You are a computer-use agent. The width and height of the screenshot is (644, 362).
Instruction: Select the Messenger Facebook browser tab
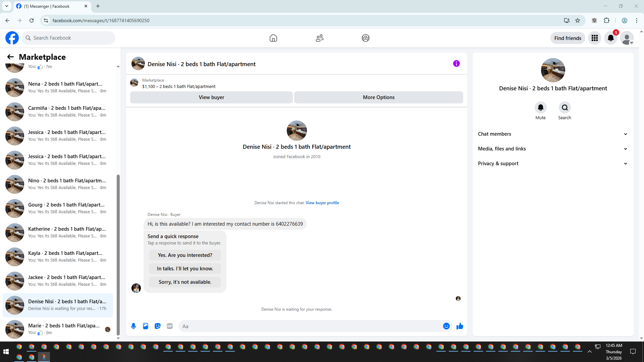click(52, 6)
